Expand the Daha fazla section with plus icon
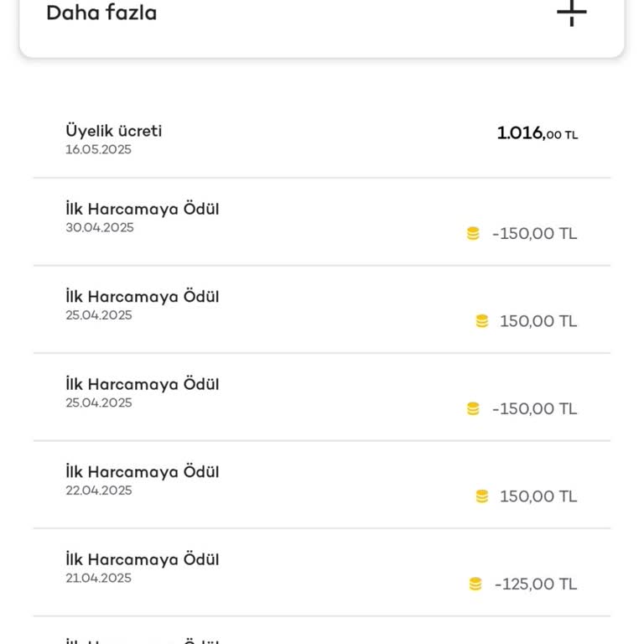This screenshot has width=644, height=644. (572, 13)
